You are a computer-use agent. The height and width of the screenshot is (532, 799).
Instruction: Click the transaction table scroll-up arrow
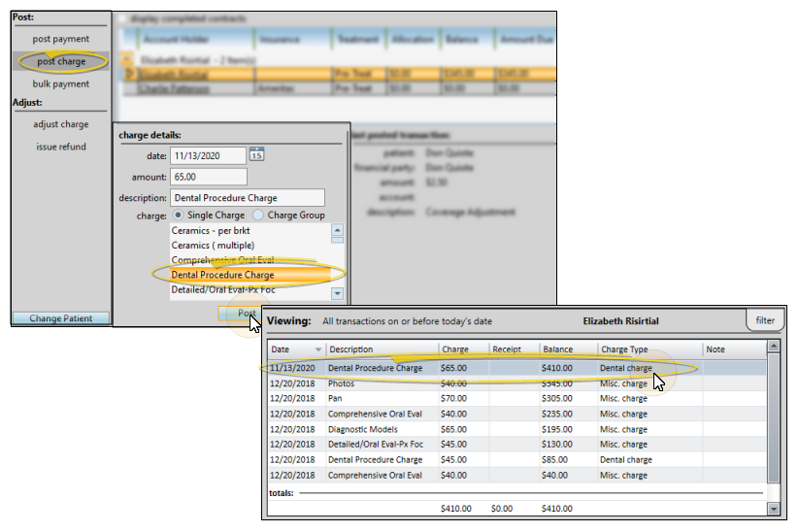click(773, 346)
